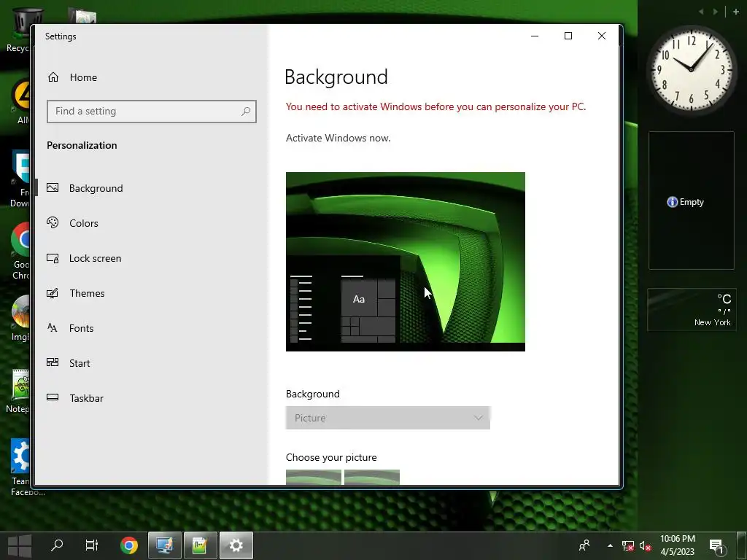Open the Start settings page
The width and height of the screenshot is (747, 560).
pos(79,363)
